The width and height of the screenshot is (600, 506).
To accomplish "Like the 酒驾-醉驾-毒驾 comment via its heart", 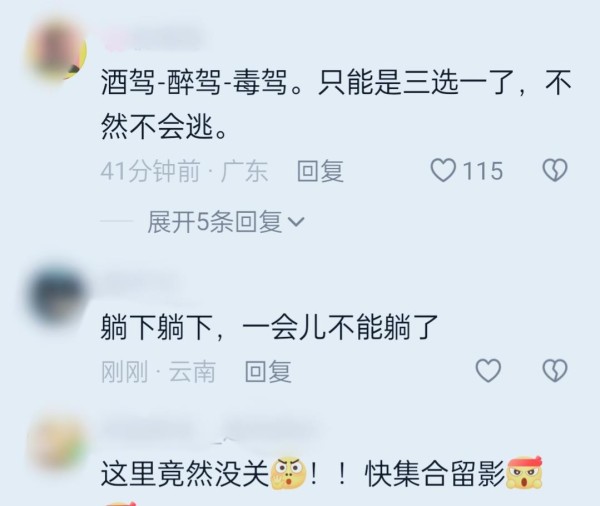I will click(x=443, y=170).
